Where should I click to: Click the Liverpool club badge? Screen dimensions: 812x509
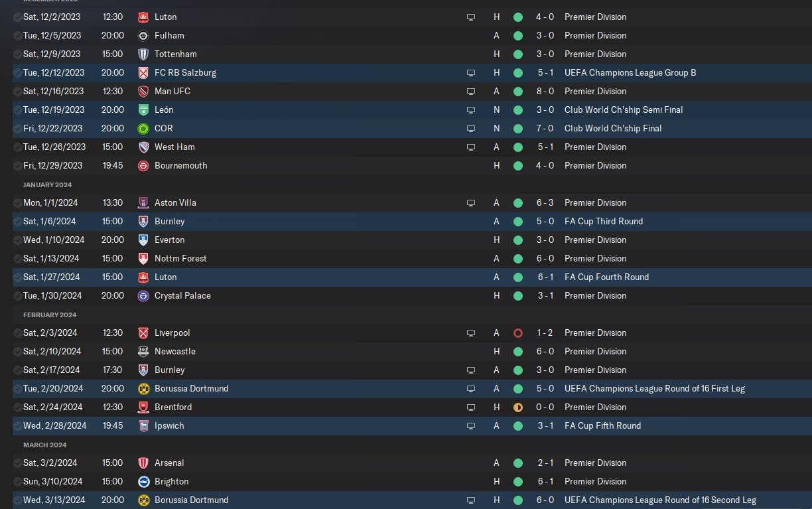143,332
